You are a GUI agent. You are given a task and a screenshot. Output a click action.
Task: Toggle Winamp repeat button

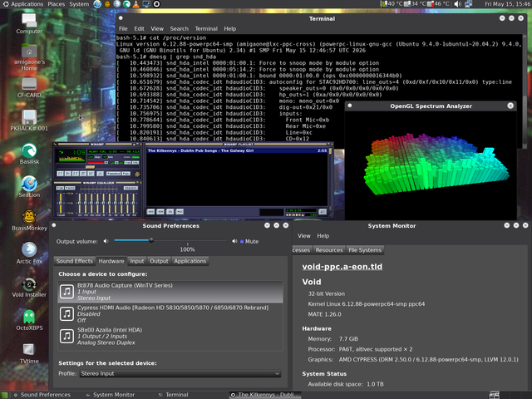[126, 174]
